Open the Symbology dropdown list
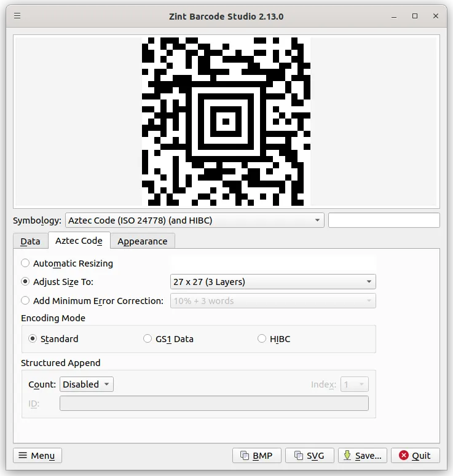 pyautogui.click(x=194, y=220)
